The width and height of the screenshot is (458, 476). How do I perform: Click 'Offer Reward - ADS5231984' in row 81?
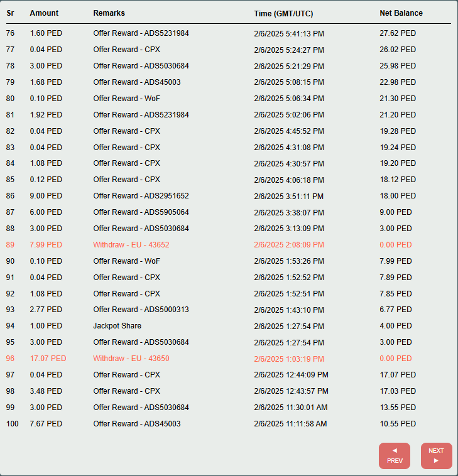pos(141,115)
